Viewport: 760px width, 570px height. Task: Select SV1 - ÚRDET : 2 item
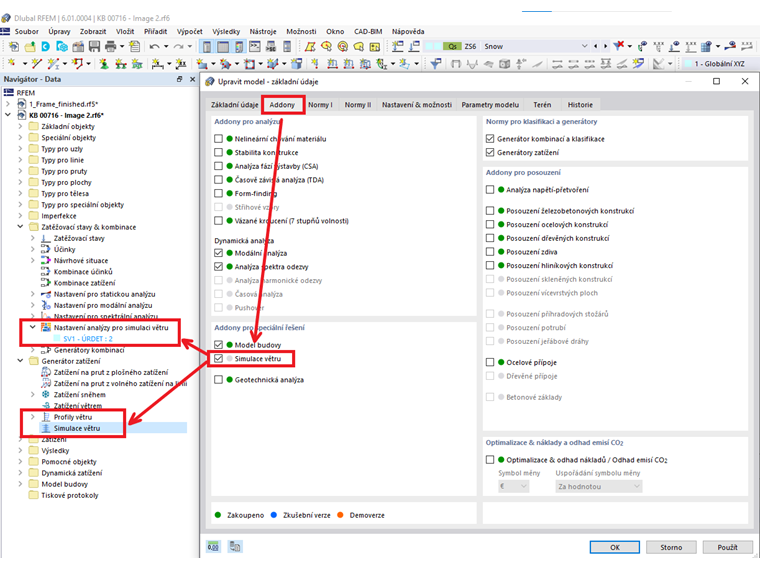point(88,338)
